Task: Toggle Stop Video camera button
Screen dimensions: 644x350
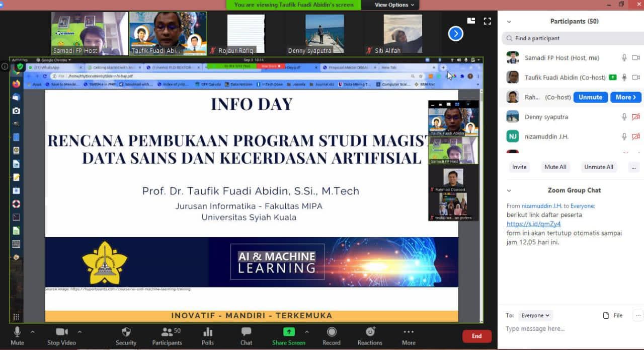Action: pos(61,332)
